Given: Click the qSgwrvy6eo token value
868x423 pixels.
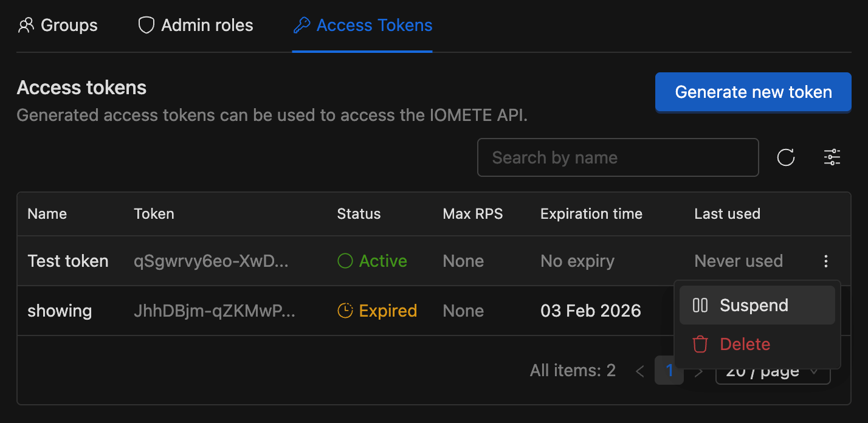Looking at the screenshot, I should click(211, 261).
